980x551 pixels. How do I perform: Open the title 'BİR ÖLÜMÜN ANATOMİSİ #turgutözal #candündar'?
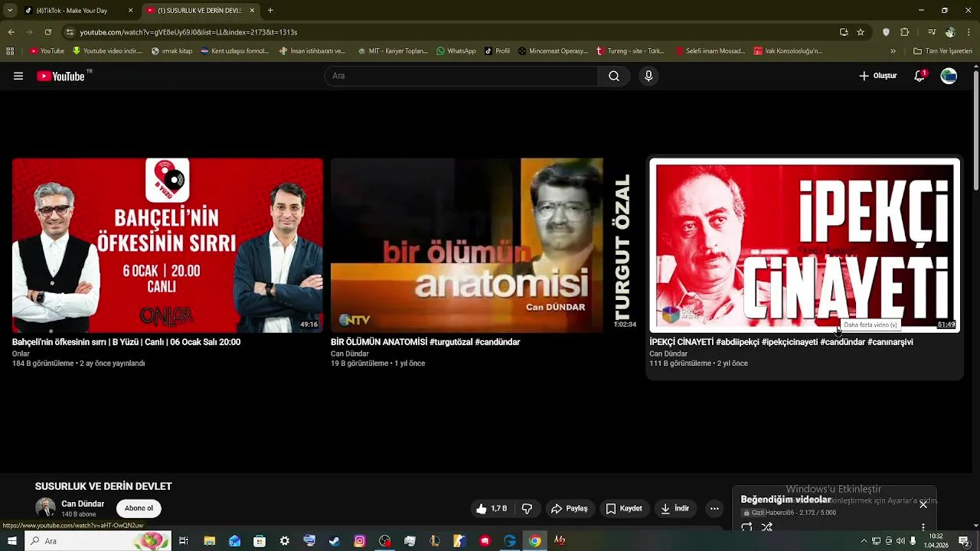coord(425,342)
